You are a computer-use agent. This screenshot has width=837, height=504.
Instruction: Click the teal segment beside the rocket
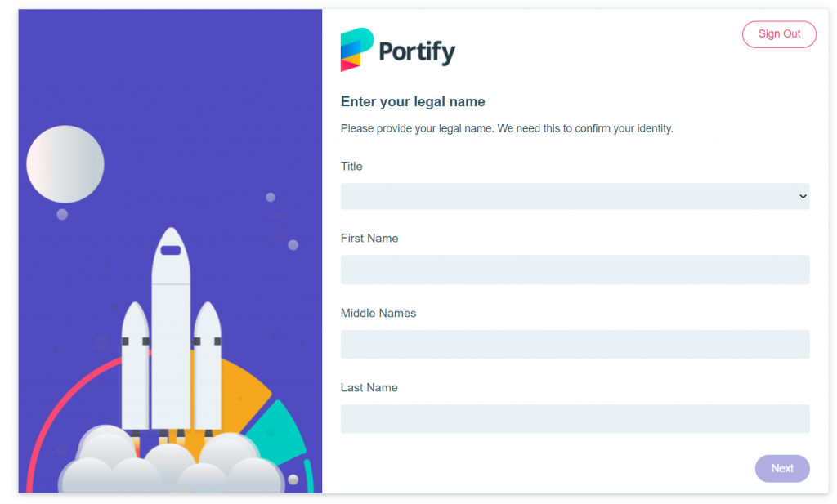(278, 435)
